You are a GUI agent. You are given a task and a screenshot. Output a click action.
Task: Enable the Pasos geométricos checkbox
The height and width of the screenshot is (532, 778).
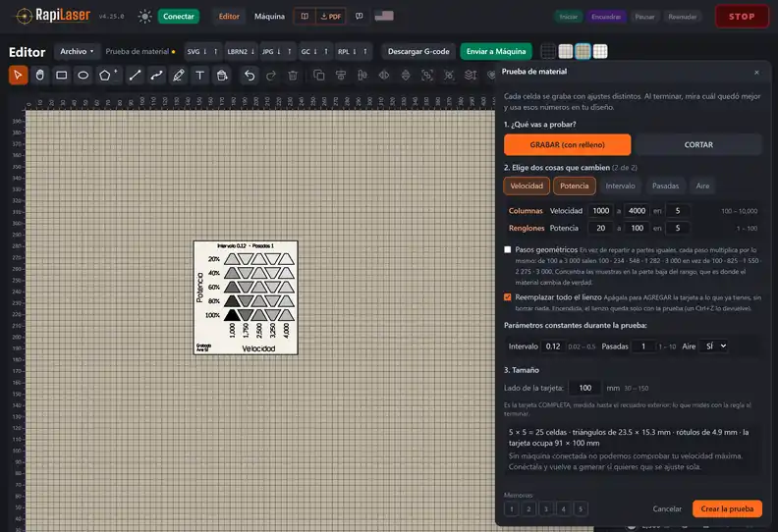pyautogui.click(x=508, y=250)
